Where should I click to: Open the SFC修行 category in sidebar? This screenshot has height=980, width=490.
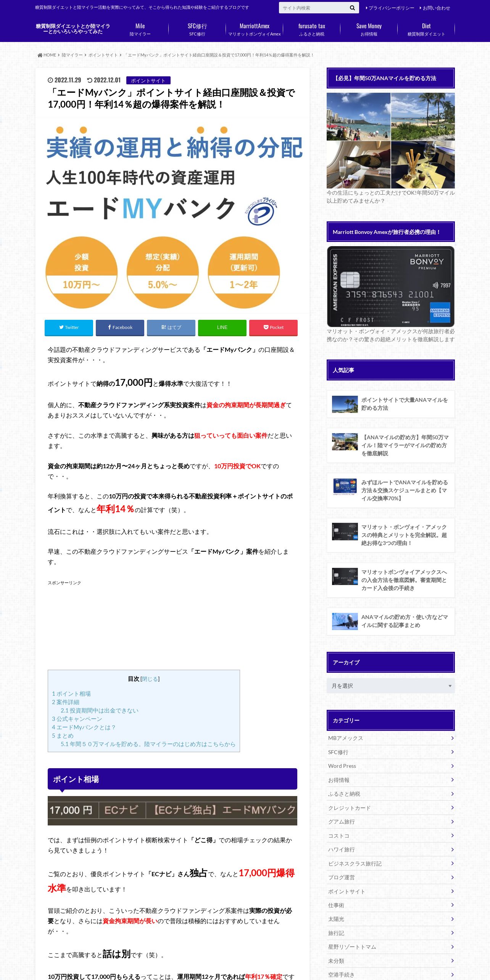(390, 752)
